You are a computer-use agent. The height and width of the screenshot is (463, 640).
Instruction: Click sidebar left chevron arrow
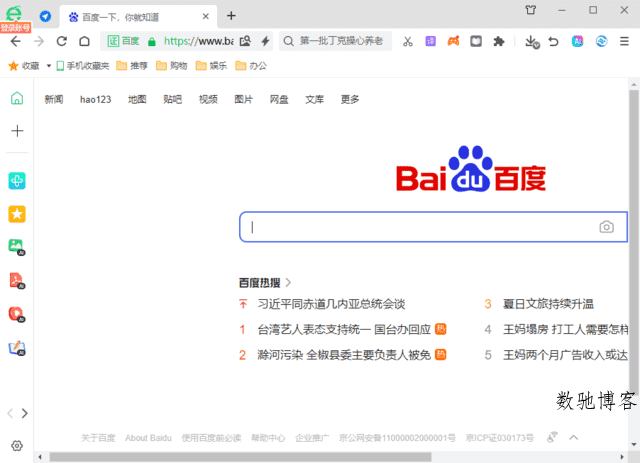(x=10, y=413)
